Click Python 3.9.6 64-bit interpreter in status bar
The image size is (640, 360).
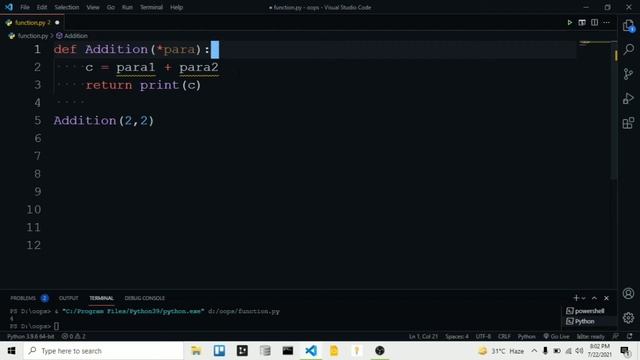click(x=31, y=336)
